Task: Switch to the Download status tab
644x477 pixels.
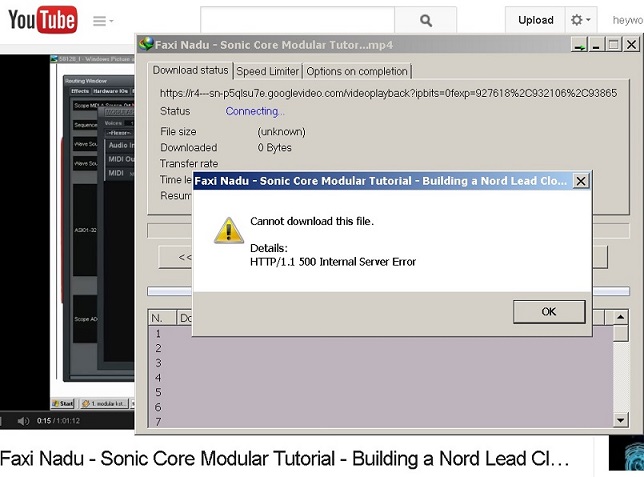Action: tap(190, 70)
